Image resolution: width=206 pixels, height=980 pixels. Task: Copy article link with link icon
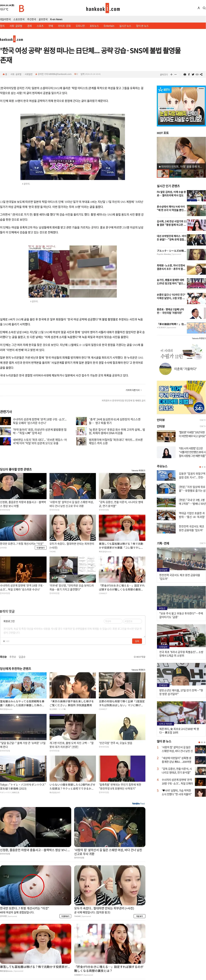tap(197, 75)
